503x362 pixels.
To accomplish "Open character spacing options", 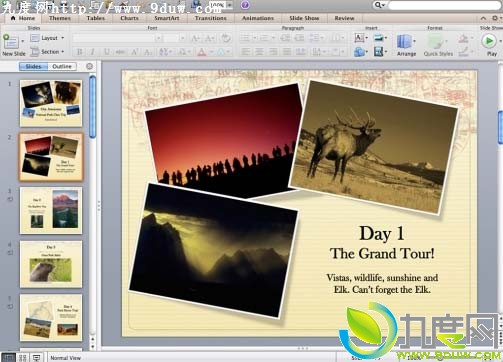I will pyautogui.click(x=165, y=52).
